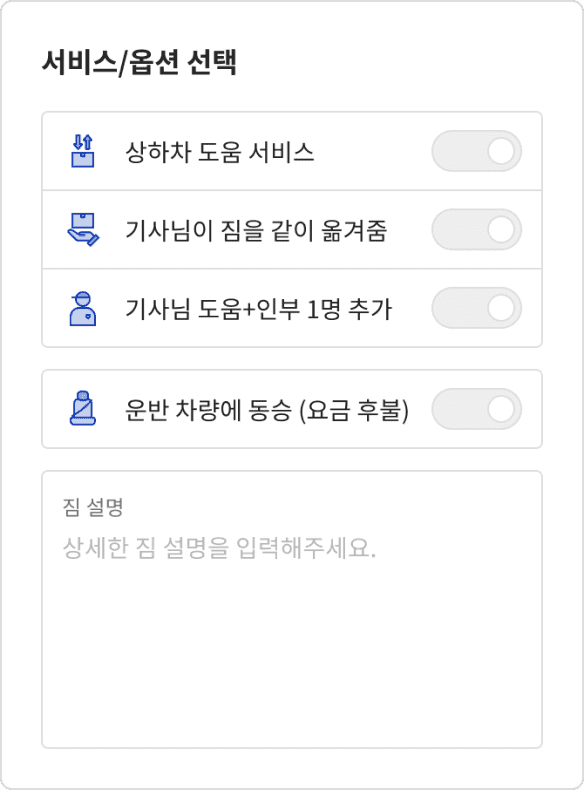Image resolution: width=584 pixels, height=790 pixels.
Task: Click the empty lower area of 짐 설명 box
Action: [x=292, y=655]
